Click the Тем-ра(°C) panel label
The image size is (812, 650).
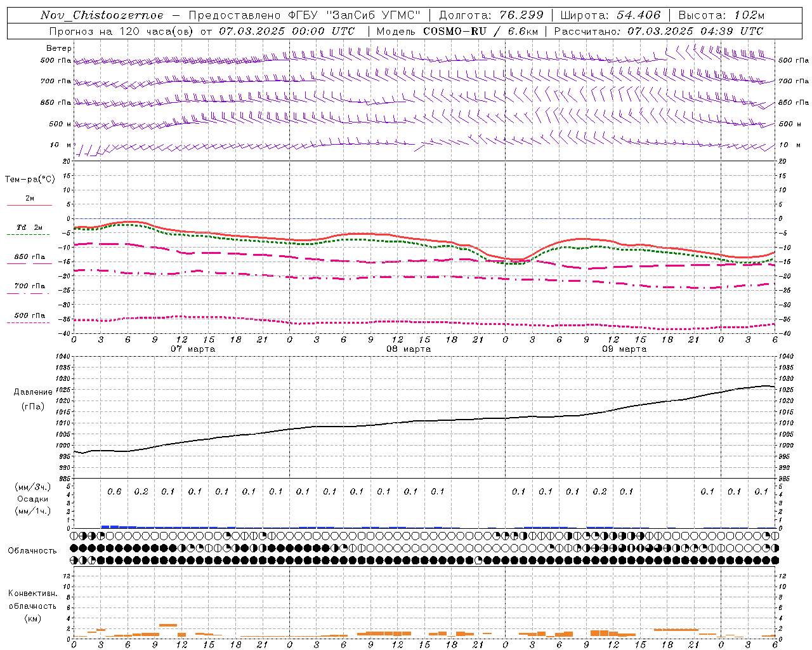[30, 179]
